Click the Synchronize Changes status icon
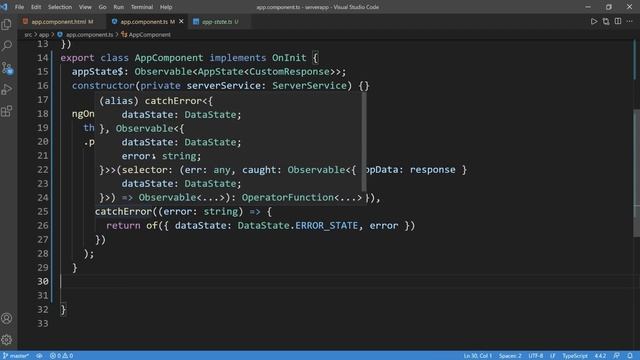Screen dimensions: 640x360 (39, 356)
